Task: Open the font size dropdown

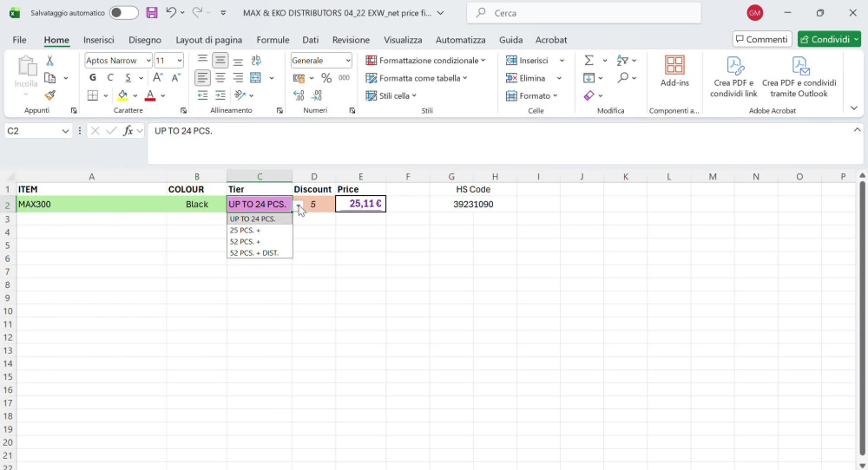Action: [180, 61]
